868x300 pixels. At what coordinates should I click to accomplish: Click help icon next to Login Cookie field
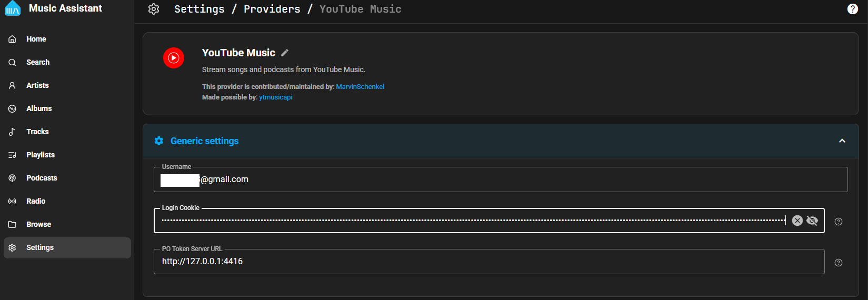coord(839,222)
